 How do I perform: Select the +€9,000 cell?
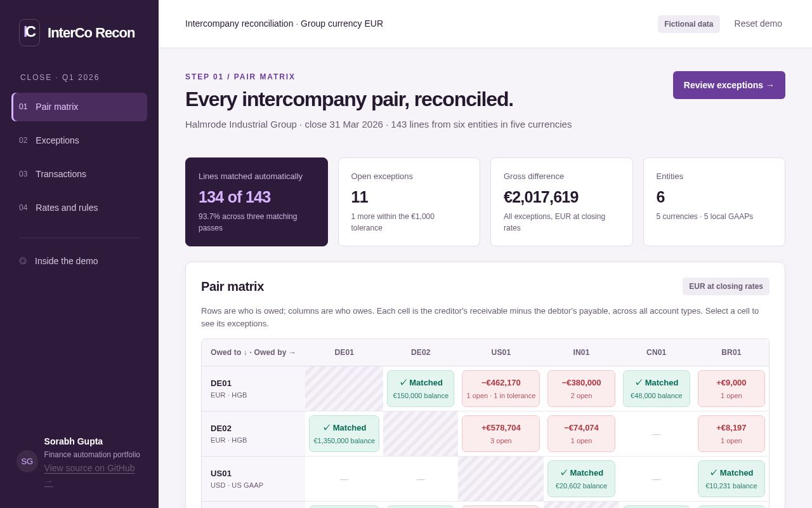731,389
